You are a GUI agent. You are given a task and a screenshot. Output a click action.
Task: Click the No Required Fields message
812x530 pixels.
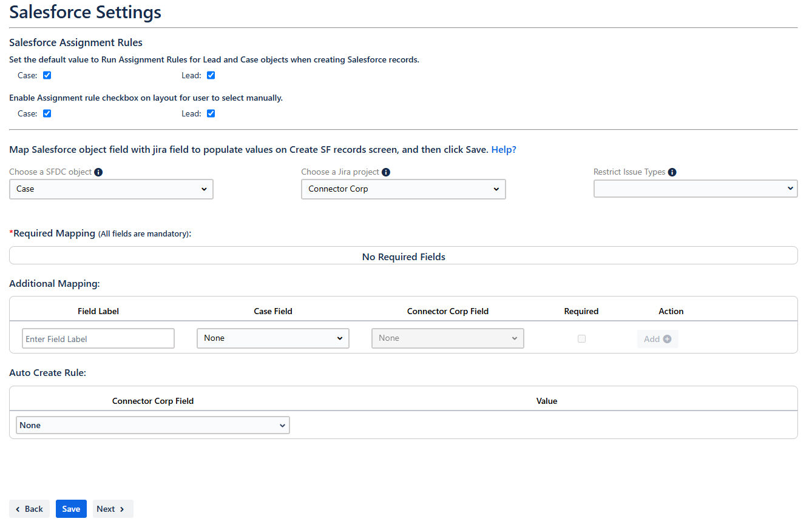[404, 257]
